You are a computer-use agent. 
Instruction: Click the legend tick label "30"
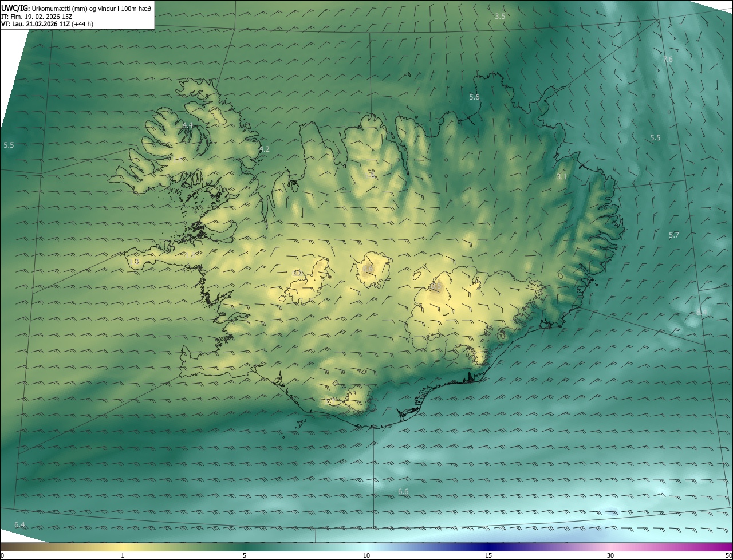(610, 555)
